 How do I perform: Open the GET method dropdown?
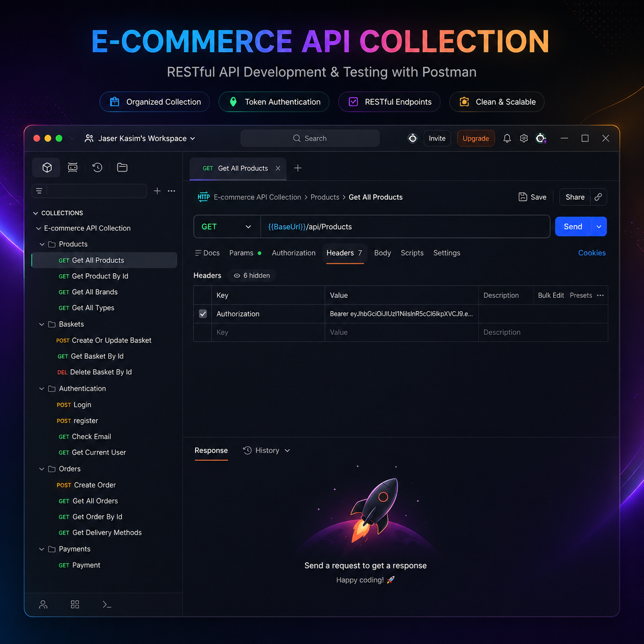click(x=227, y=226)
